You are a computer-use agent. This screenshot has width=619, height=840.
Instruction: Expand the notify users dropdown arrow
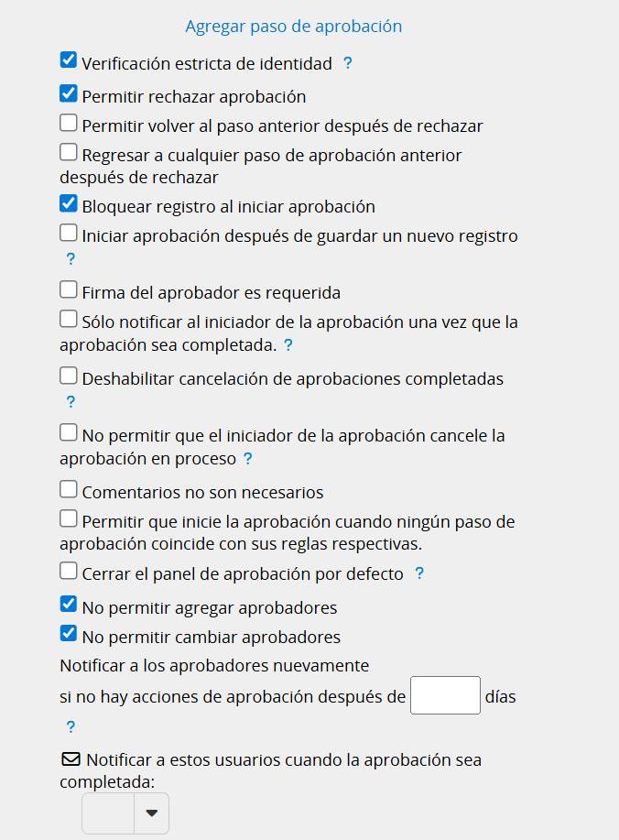tap(152, 813)
